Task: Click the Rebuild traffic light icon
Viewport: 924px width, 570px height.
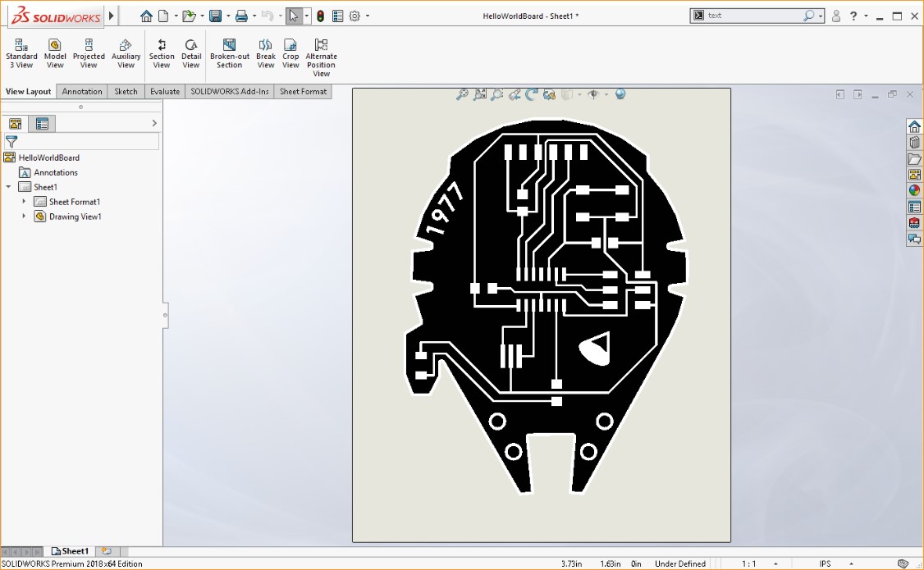Action: coord(320,16)
